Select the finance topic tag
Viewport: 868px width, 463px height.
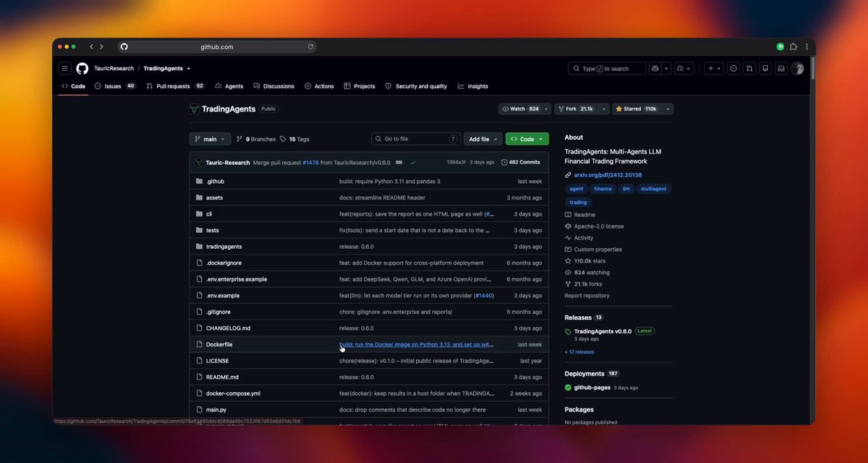coord(603,189)
